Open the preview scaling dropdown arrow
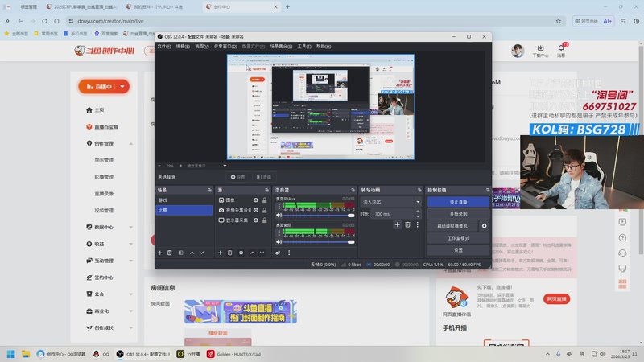644x362 pixels. coord(225,166)
